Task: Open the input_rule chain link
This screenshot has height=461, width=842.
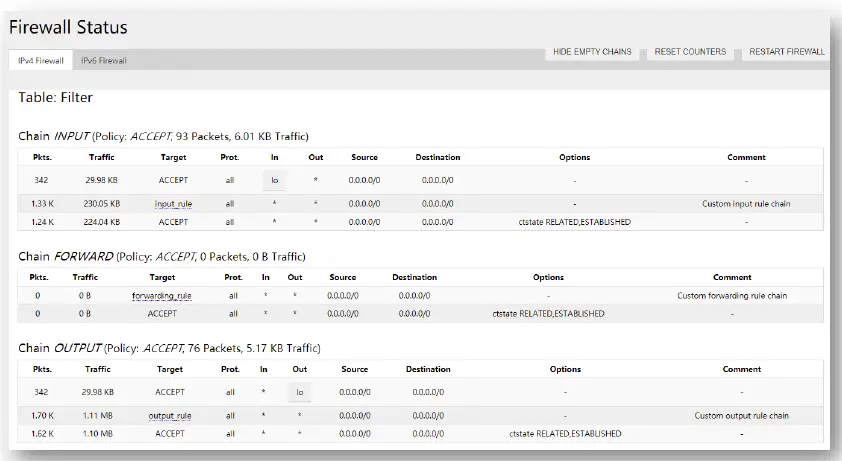Action: (173, 204)
